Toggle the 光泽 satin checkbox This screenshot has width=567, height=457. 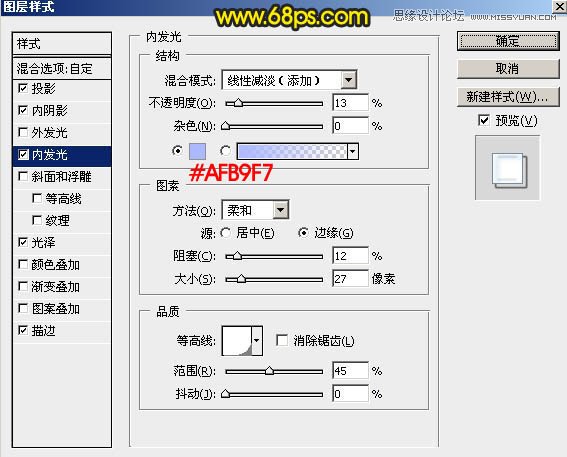pyautogui.click(x=23, y=242)
